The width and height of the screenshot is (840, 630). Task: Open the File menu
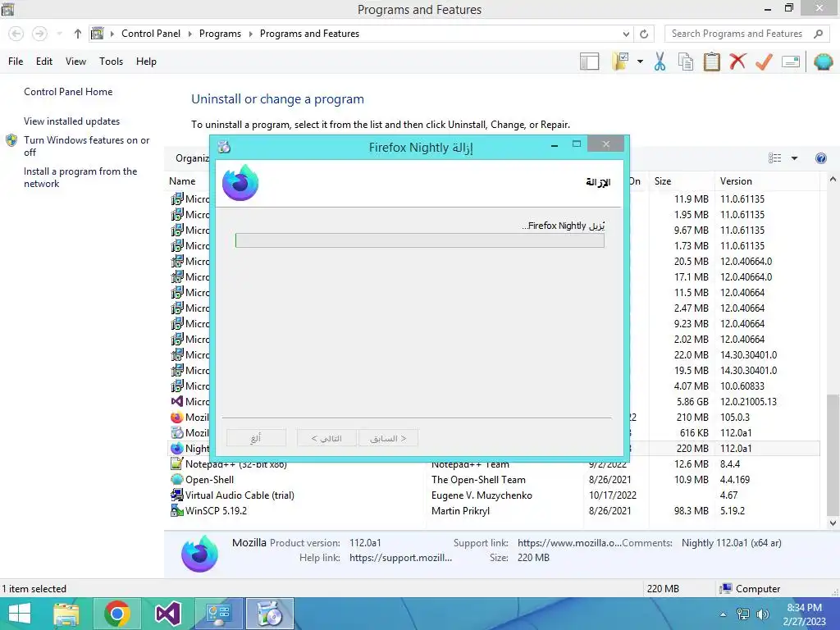(x=16, y=62)
